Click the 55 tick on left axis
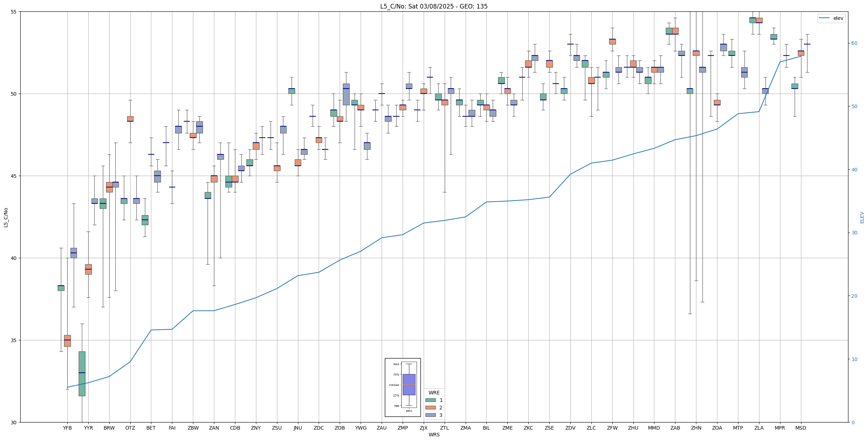Viewport: 868px width, 441px height. tap(14, 12)
